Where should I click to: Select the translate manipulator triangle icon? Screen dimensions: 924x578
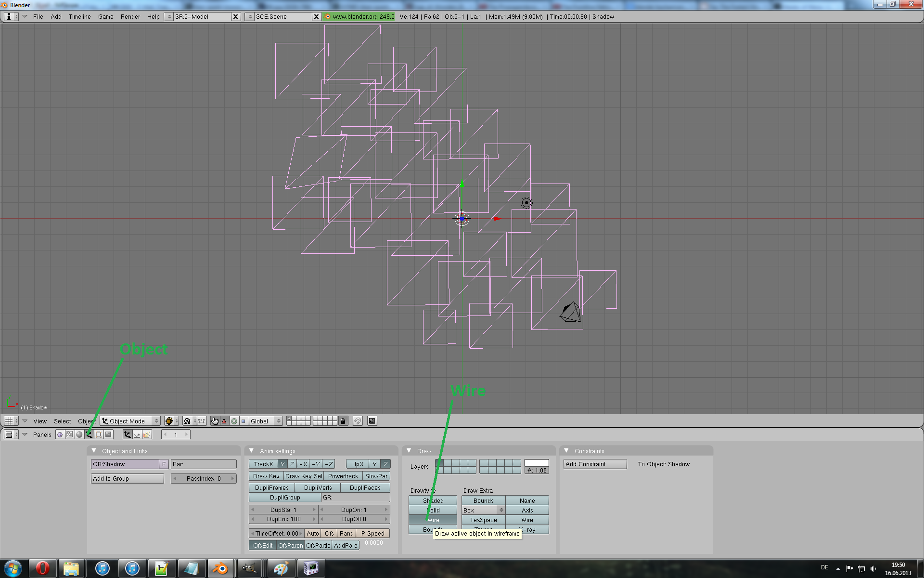224,421
